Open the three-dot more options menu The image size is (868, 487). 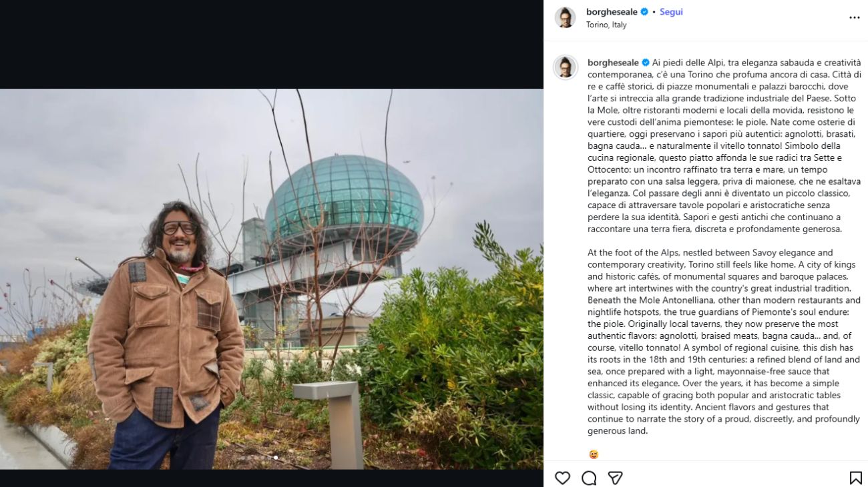855,17
